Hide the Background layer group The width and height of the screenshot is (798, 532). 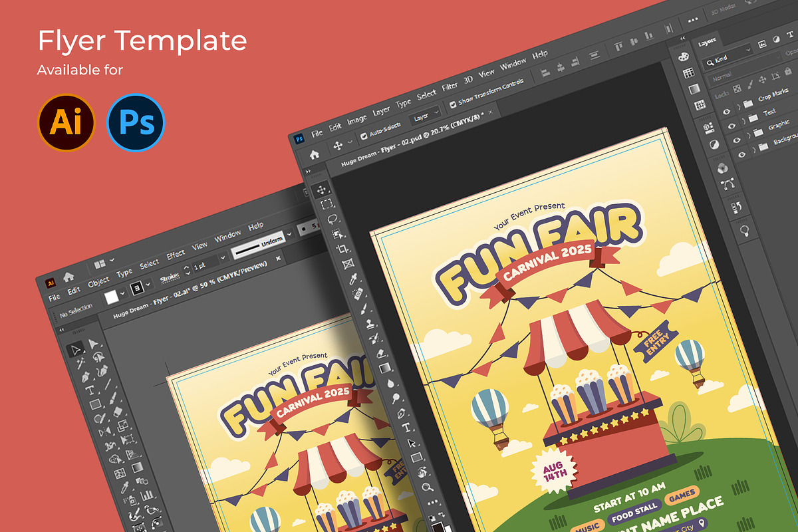pyautogui.click(x=742, y=155)
